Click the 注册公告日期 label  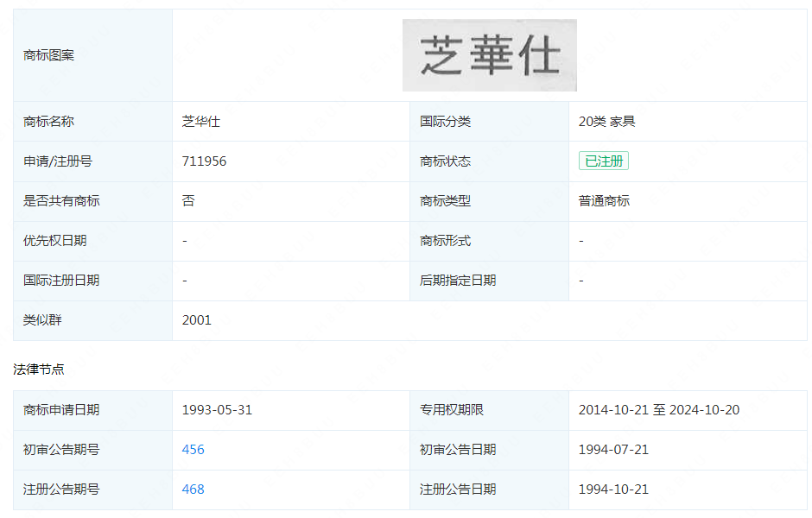tap(458, 489)
